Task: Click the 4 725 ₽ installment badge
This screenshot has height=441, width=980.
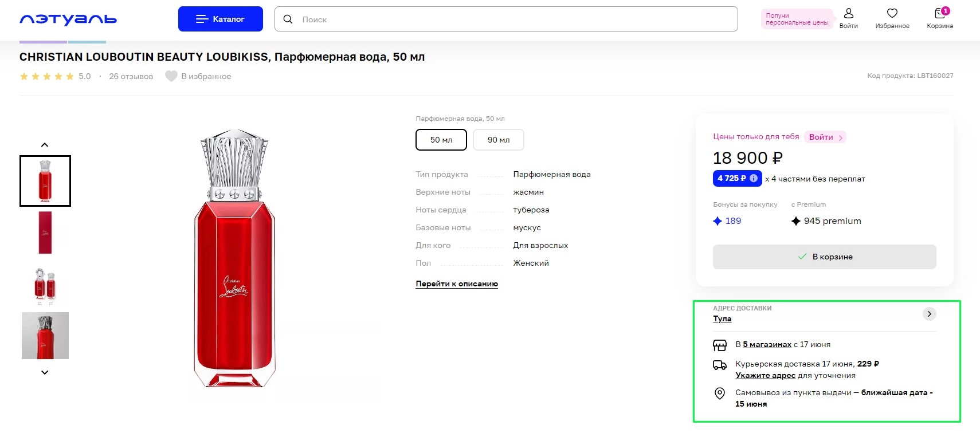Action: [x=738, y=179]
